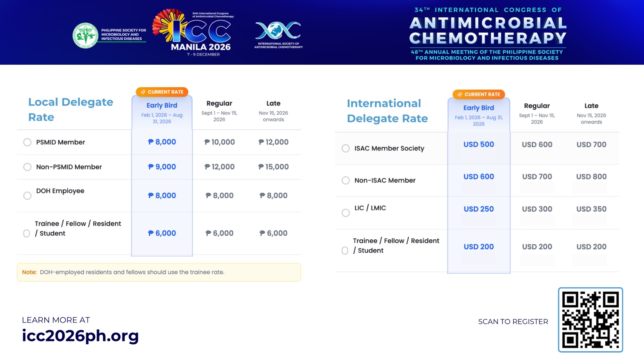Select the LIC / LMIC radio button
Screen dimensions: 644x362
pyautogui.click(x=346, y=213)
